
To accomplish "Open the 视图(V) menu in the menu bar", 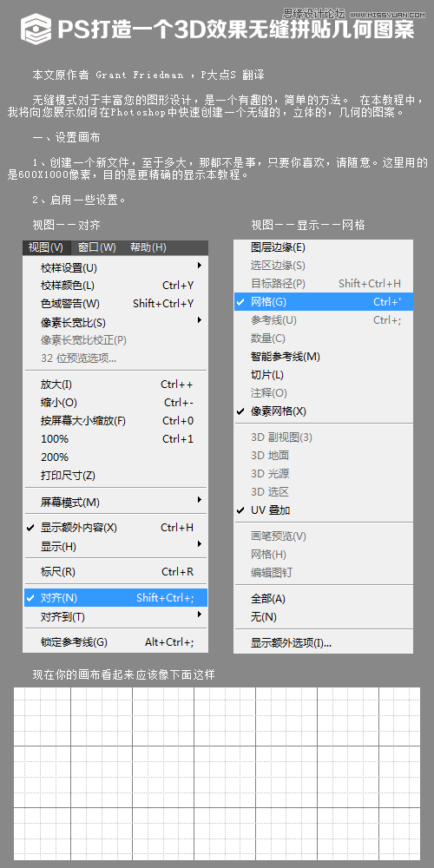I will tap(47, 247).
